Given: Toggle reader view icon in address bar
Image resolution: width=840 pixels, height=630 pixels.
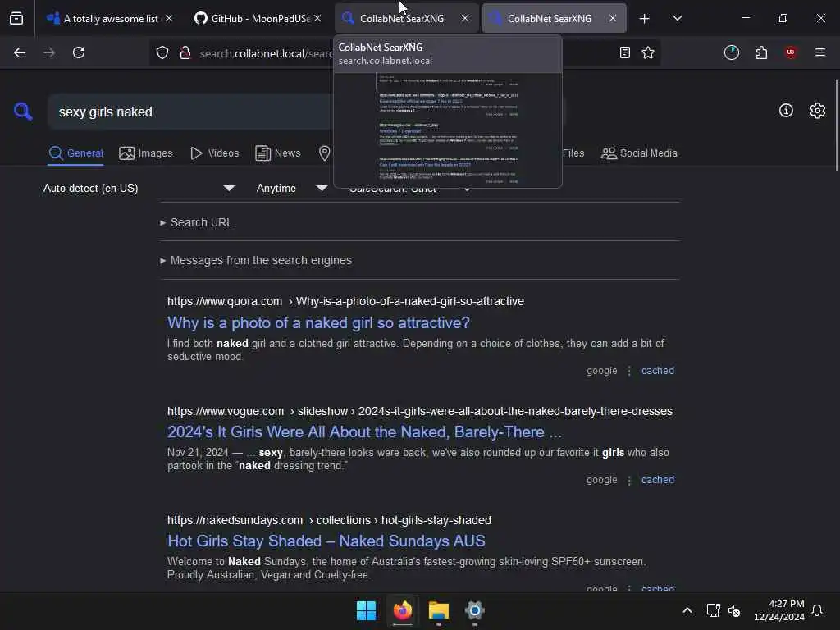Looking at the screenshot, I should pyautogui.click(x=624, y=52).
